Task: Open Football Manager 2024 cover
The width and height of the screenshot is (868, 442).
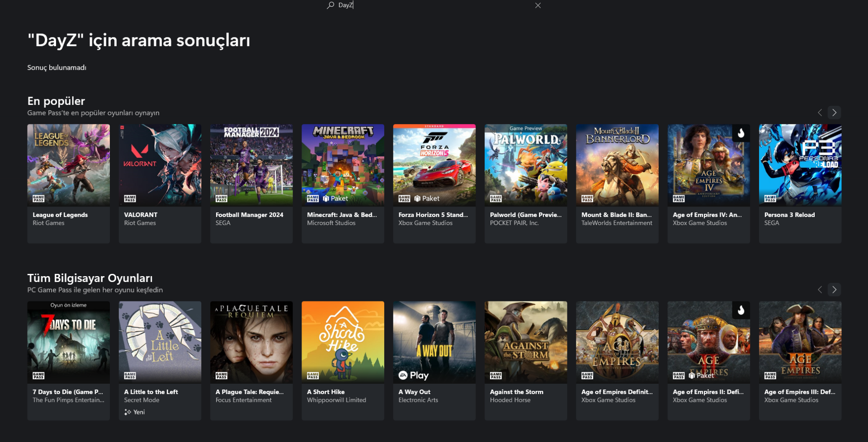Action: coord(251,165)
